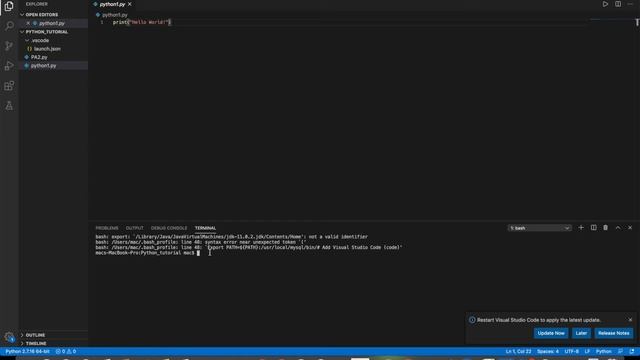Open the Release Notes

(613, 333)
